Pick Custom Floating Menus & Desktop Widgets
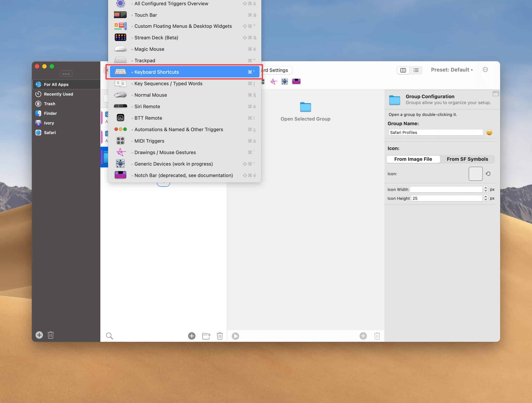 (x=185, y=26)
